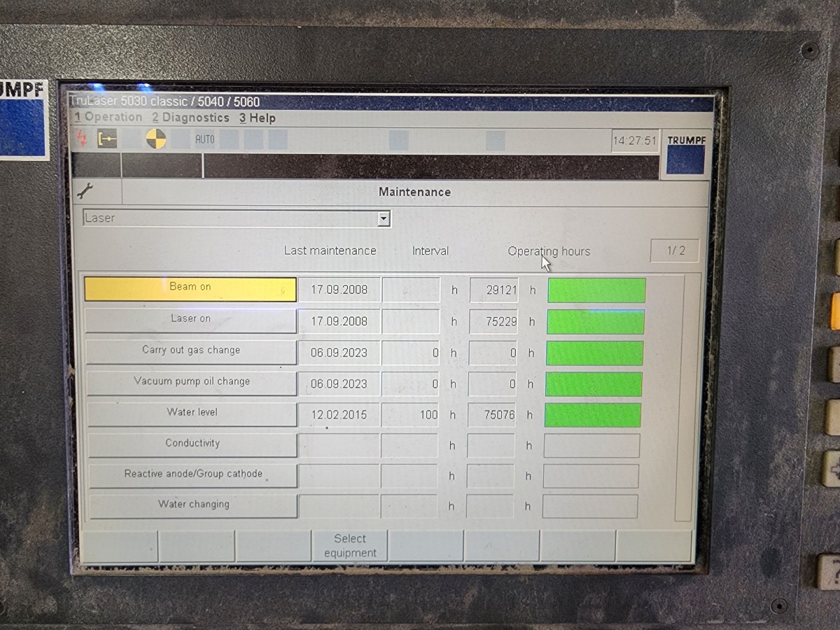Open the Diagnostics menu
The image size is (840, 630).
pyautogui.click(x=190, y=118)
